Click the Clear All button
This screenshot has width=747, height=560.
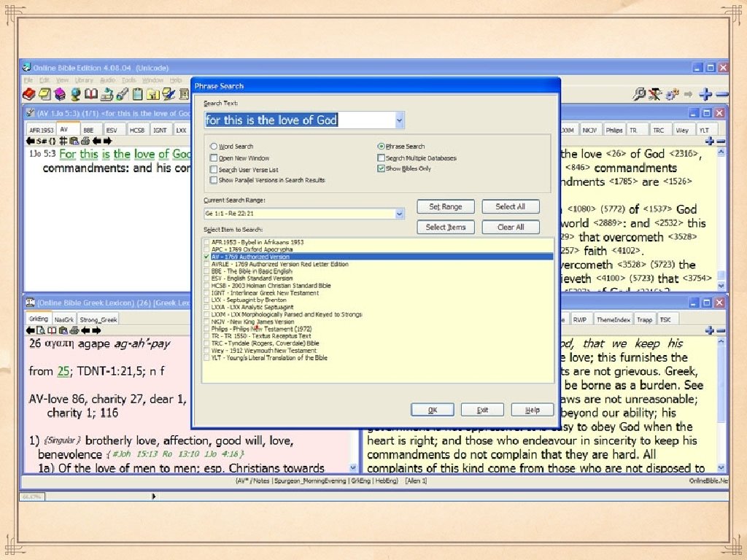pyautogui.click(x=510, y=227)
